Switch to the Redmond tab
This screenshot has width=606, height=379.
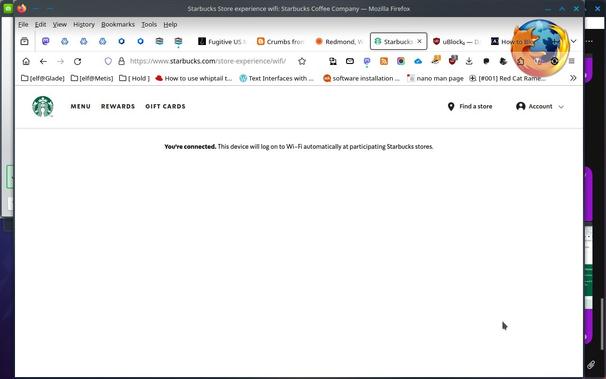pos(339,41)
